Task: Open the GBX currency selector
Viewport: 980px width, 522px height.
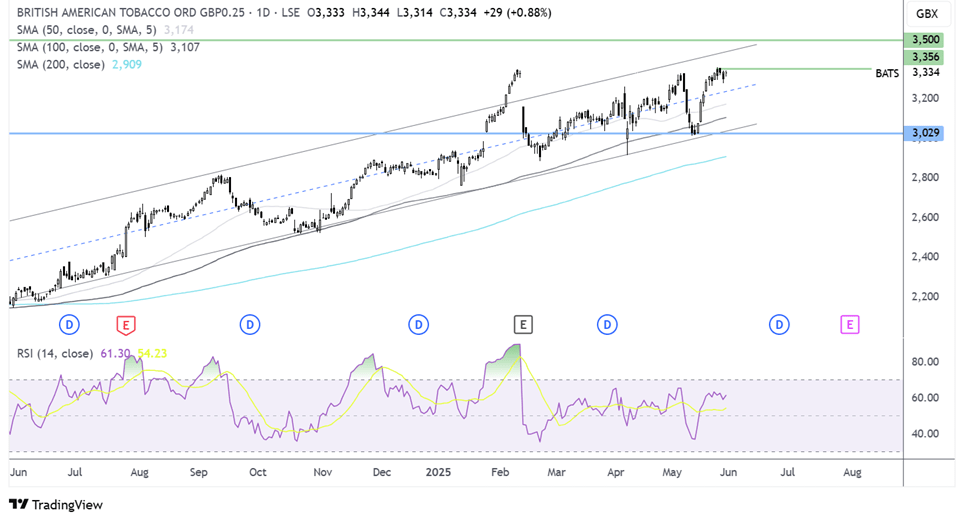Action: (x=927, y=14)
